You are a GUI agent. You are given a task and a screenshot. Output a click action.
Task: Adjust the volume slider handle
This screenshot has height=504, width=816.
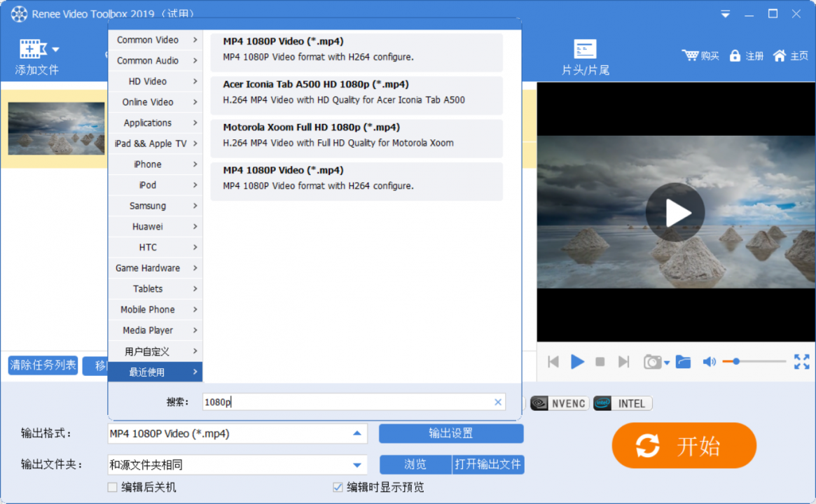coord(736,361)
